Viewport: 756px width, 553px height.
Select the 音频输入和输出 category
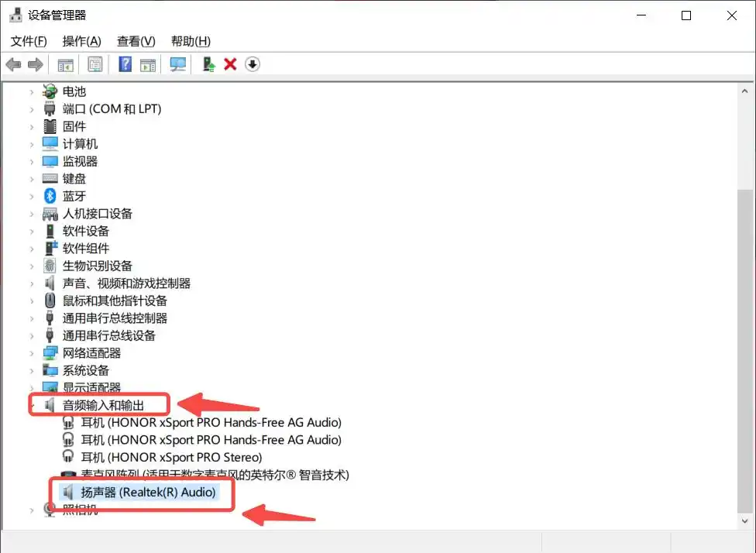pos(103,405)
